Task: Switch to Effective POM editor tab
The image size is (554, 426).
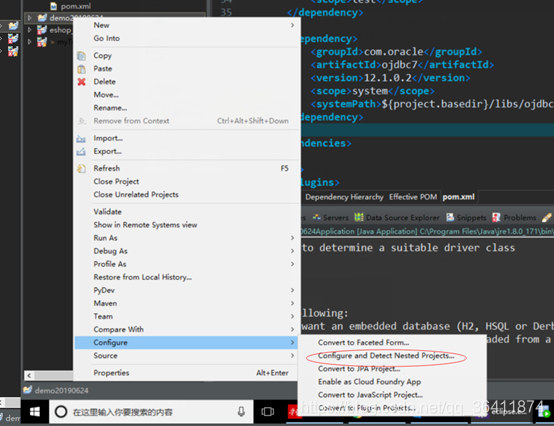Action: [x=413, y=197]
